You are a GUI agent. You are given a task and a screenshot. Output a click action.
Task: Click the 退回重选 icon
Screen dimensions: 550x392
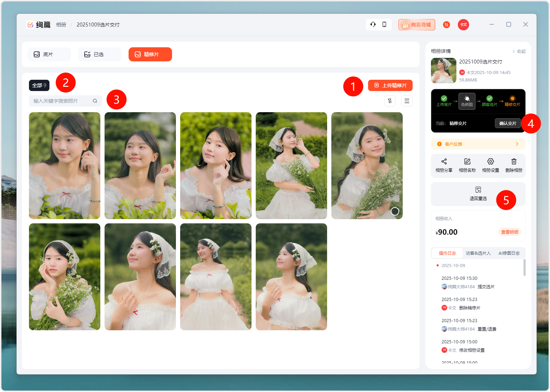click(x=478, y=190)
